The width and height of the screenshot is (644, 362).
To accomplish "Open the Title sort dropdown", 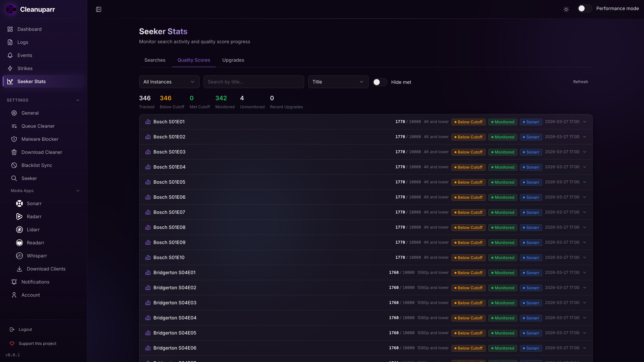I will pos(338,82).
